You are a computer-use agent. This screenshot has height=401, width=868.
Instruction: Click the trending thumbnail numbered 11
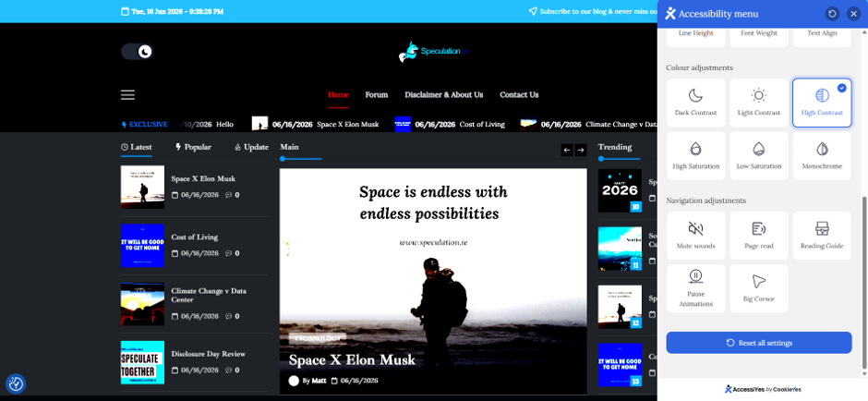pyautogui.click(x=620, y=249)
